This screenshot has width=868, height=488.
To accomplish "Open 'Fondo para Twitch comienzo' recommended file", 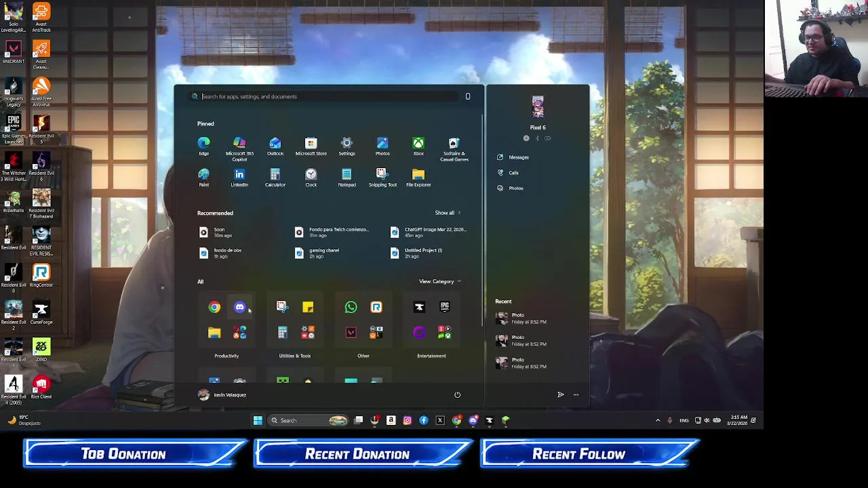I will pyautogui.click(x=332, y=232).
